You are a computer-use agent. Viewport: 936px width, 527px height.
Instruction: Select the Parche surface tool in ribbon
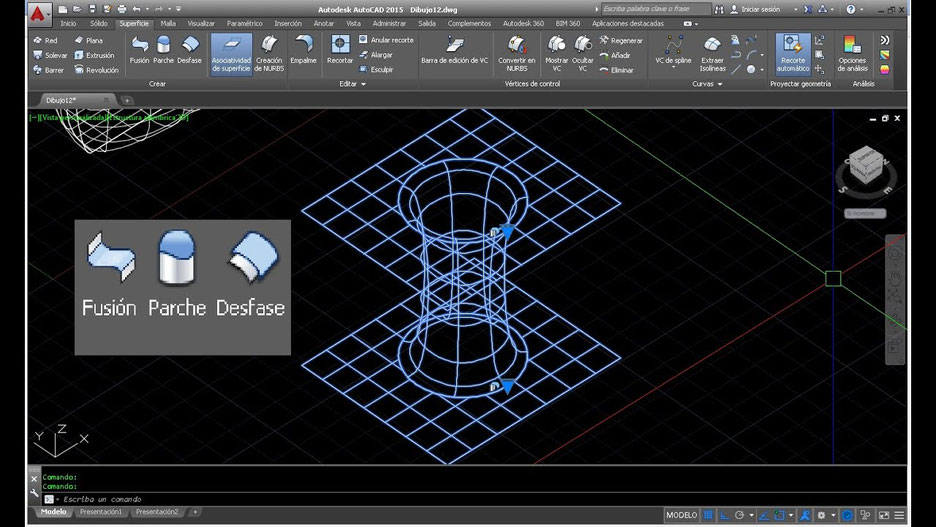click(x=163, y=50)
